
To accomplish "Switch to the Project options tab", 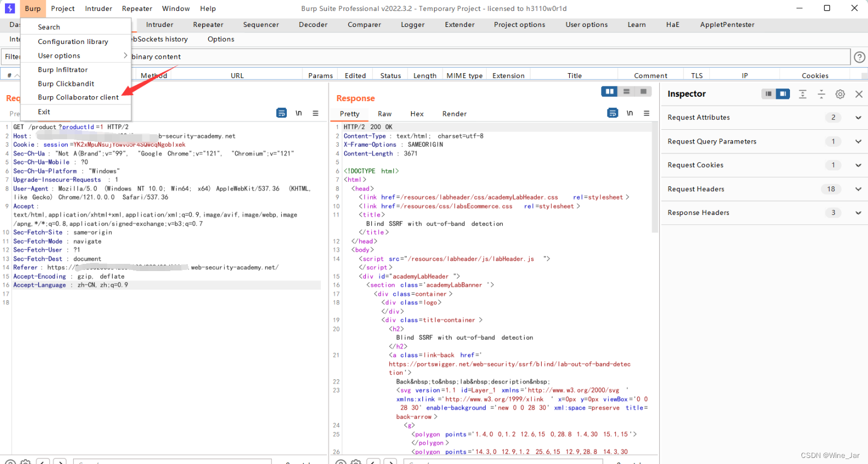I will pos(520,25).
